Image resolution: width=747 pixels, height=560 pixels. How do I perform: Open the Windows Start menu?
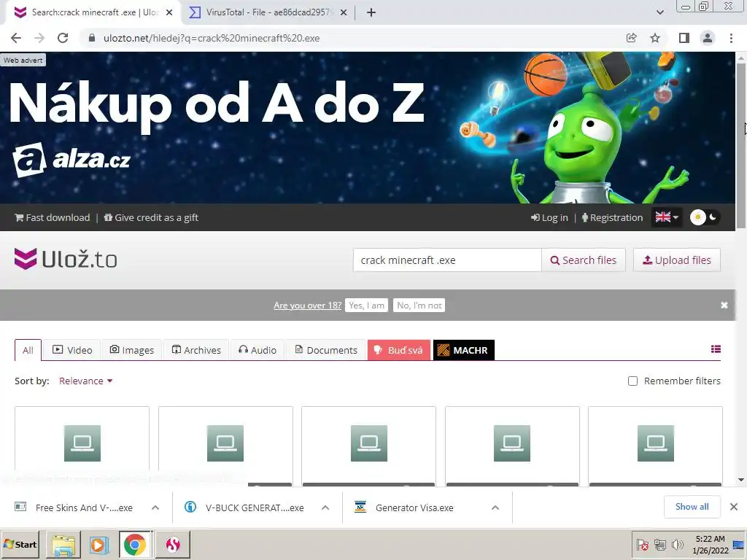pyautogui.click(x=20, y=544)
